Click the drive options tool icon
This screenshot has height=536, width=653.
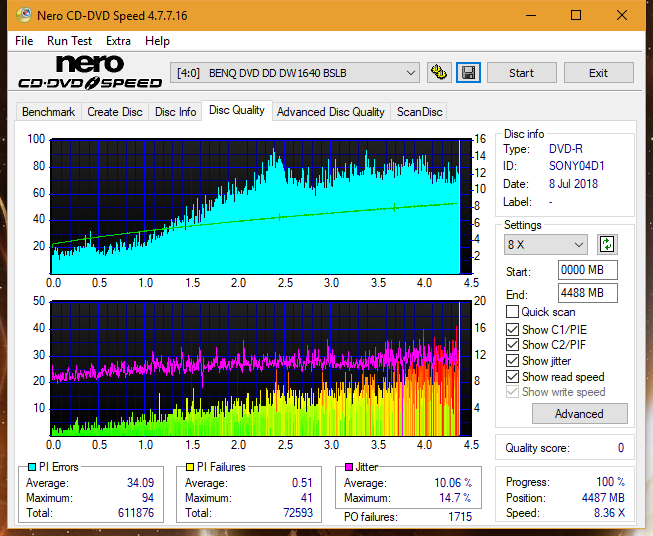[x=439, y=73]
